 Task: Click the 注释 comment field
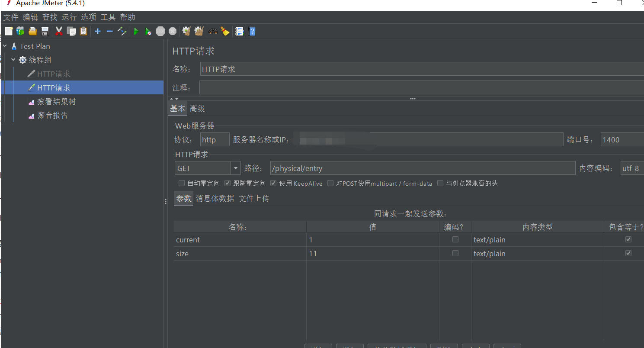422,87
